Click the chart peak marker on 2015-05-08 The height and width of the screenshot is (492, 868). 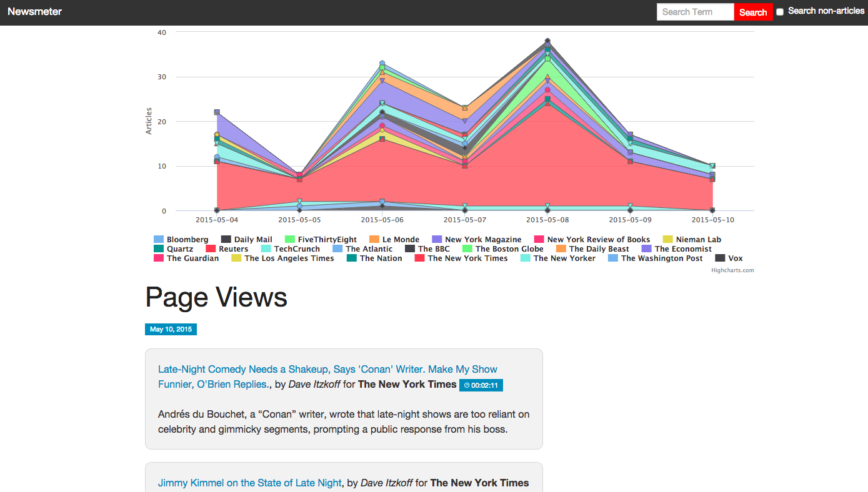click(x=547, y=41)
